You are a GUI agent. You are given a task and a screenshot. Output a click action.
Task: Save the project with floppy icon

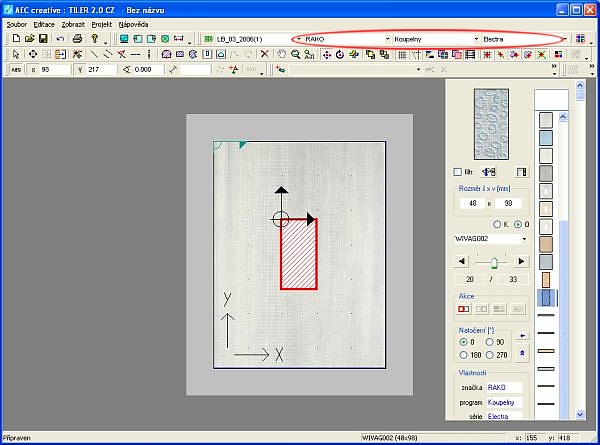point(43,39)
